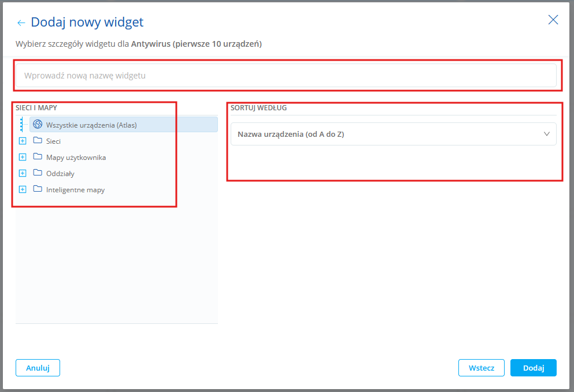Expand the Oddziały tree node

(x=23, y=173)
